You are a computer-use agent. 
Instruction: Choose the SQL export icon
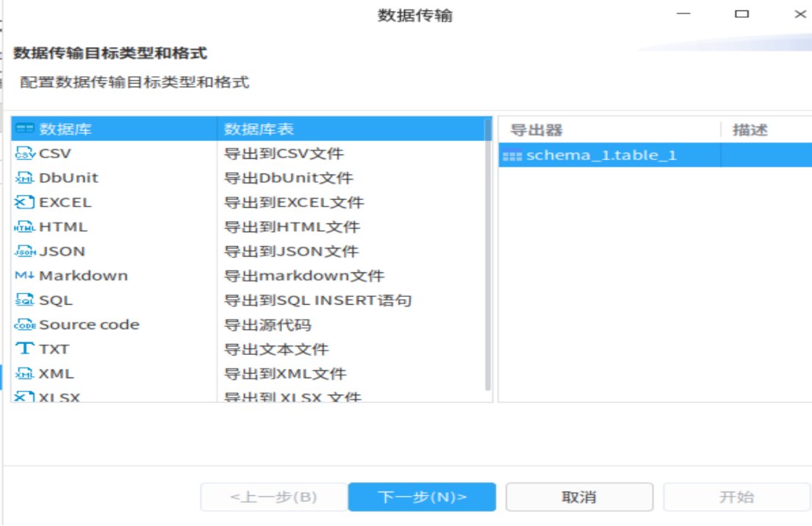[25, 300]
